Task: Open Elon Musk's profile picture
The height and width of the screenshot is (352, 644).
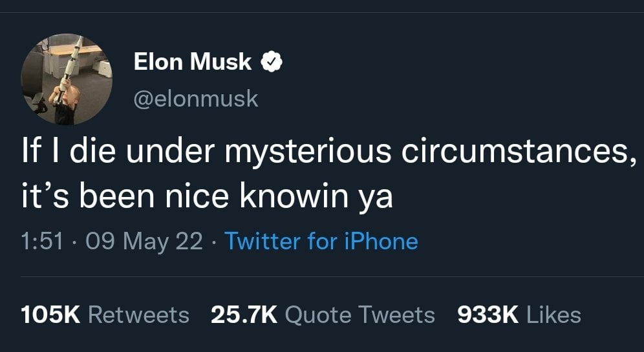Action: [x=67, y=79]
